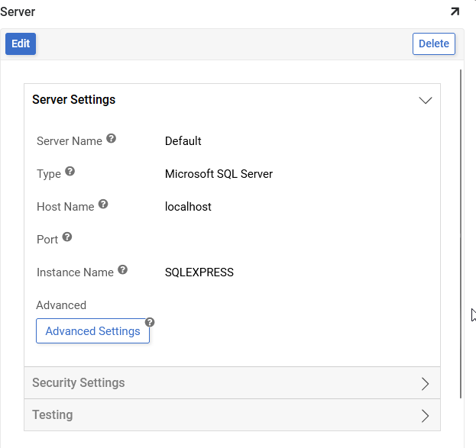The height and width of the screenshot is (448, 476).
Task: Select the Security Settings header label
Action: (78, 383)
